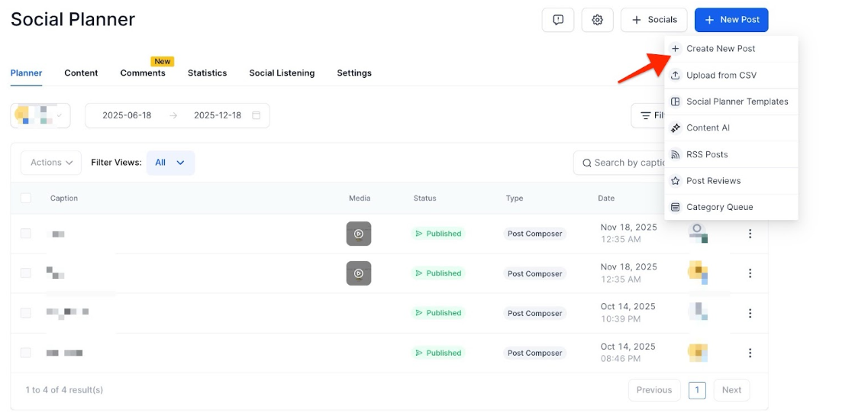Expand the Actions dropdown
The height and width of the screenshot is (420, 868).
51,163
